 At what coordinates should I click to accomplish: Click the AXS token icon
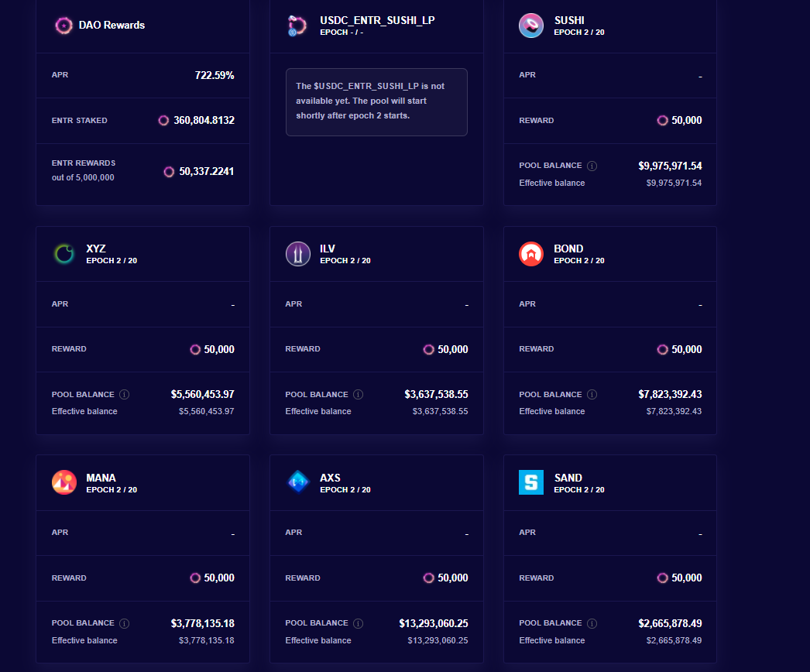[298, 482]
